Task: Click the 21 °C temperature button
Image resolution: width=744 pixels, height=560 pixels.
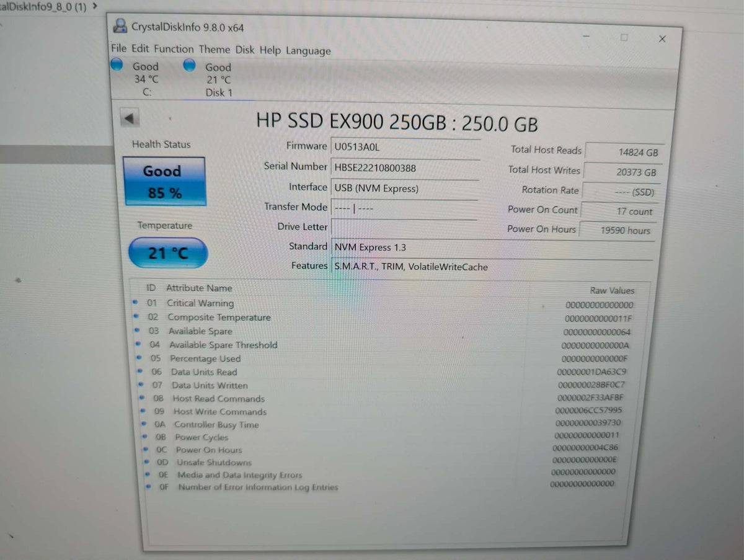Action: [x=167, y=253]
